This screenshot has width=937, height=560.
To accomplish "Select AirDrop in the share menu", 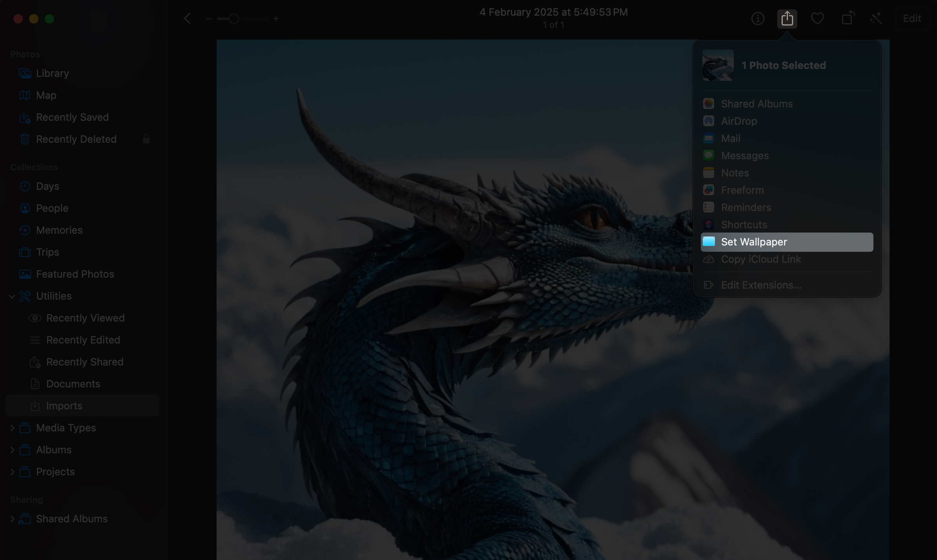I will (x=739, y=121).
